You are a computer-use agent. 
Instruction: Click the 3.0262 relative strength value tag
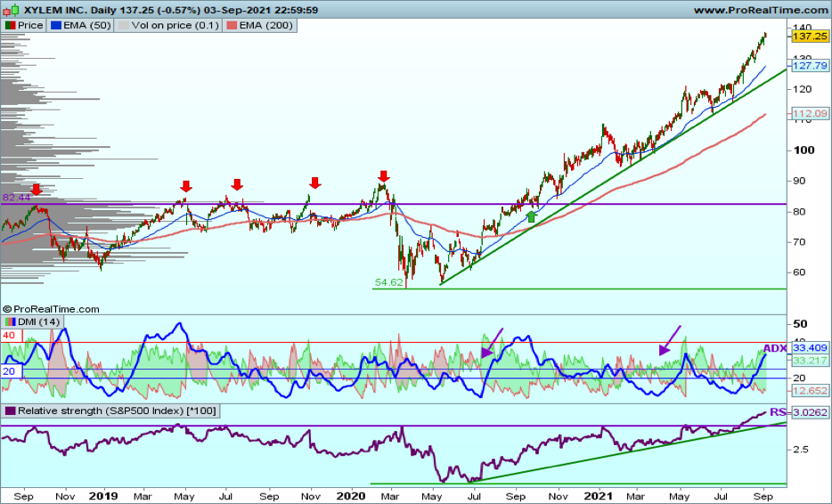coord(811,412)
